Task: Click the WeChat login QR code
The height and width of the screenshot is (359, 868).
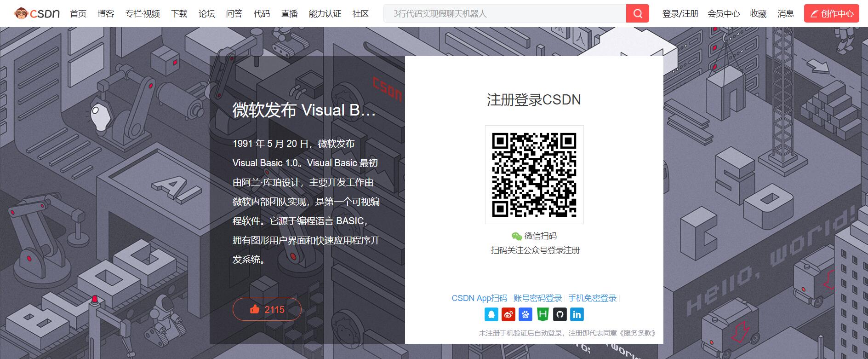Action: 534,174
